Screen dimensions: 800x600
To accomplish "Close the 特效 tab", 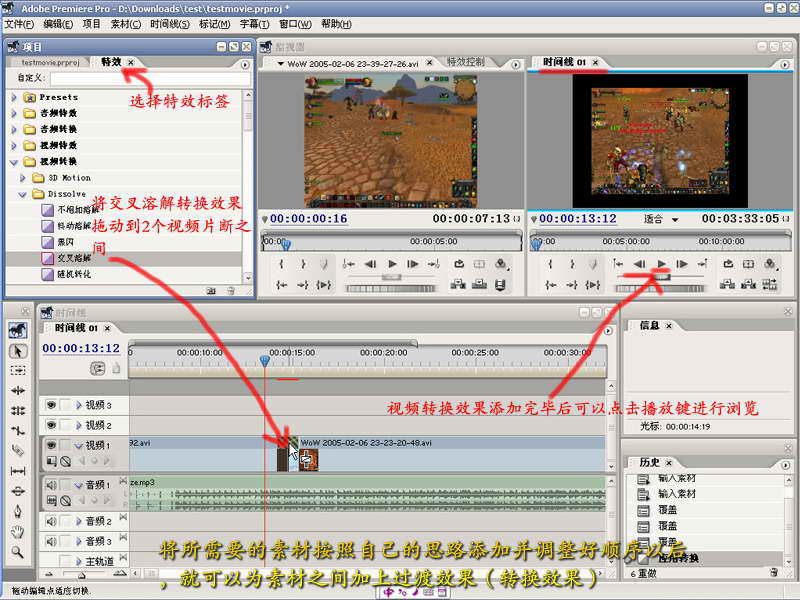I will pos(131,62).
